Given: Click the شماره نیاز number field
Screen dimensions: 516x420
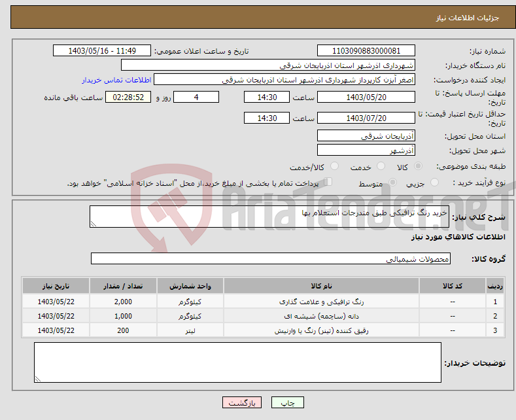Looking at the screenshot, I should 366,50.
